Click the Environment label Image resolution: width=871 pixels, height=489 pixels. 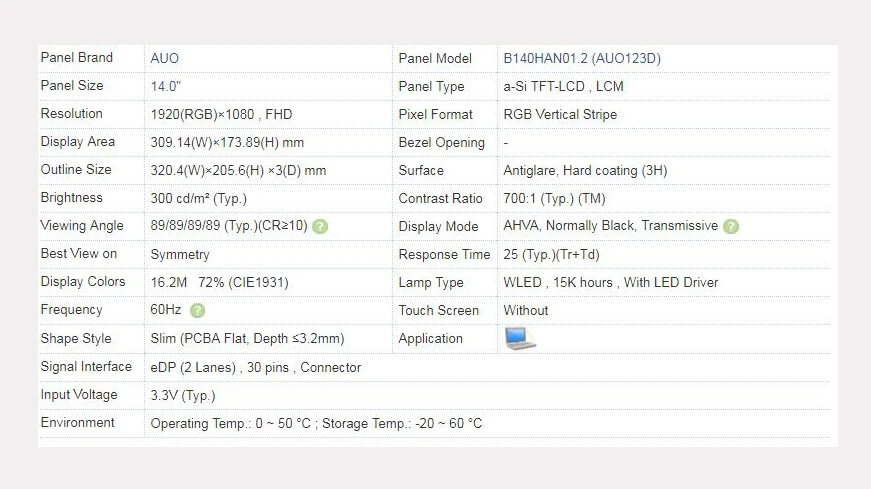78,422
